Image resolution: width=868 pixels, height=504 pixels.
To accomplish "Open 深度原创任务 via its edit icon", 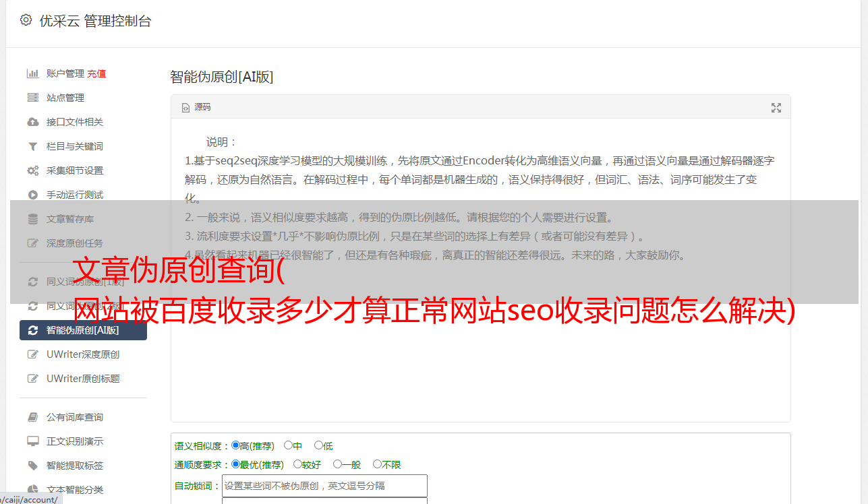I will [x=32, y=243].
